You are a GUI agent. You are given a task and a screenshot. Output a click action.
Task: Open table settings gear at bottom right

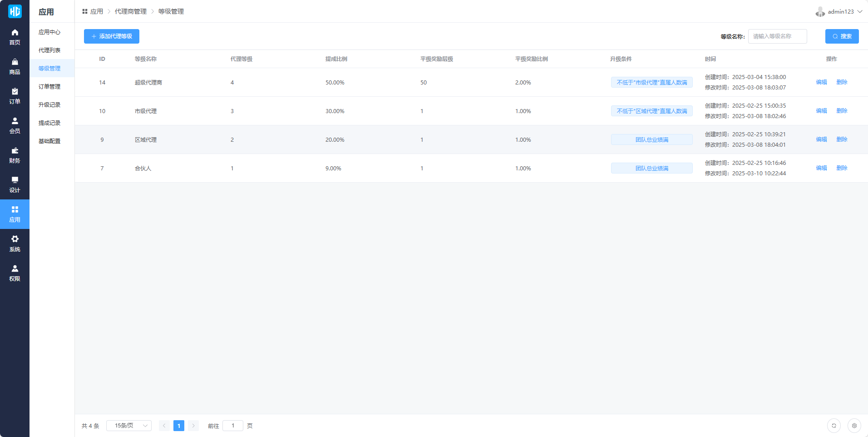[854, 426]
